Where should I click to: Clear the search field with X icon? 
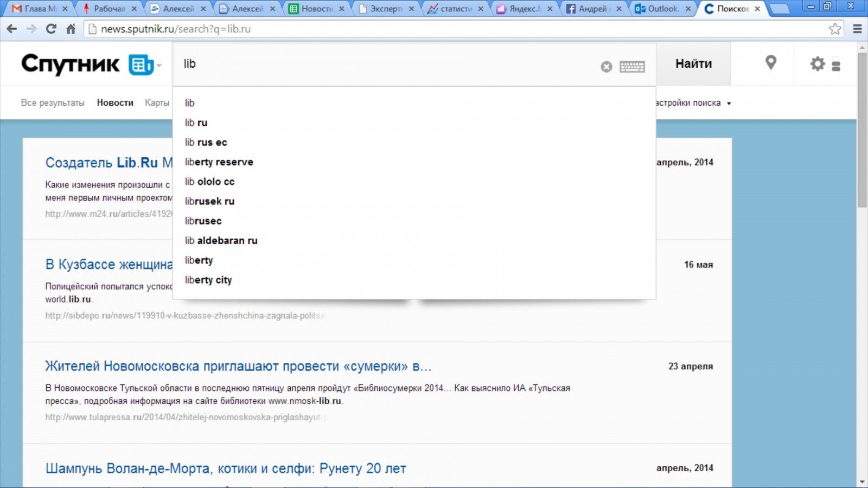[x=607, y=67]
